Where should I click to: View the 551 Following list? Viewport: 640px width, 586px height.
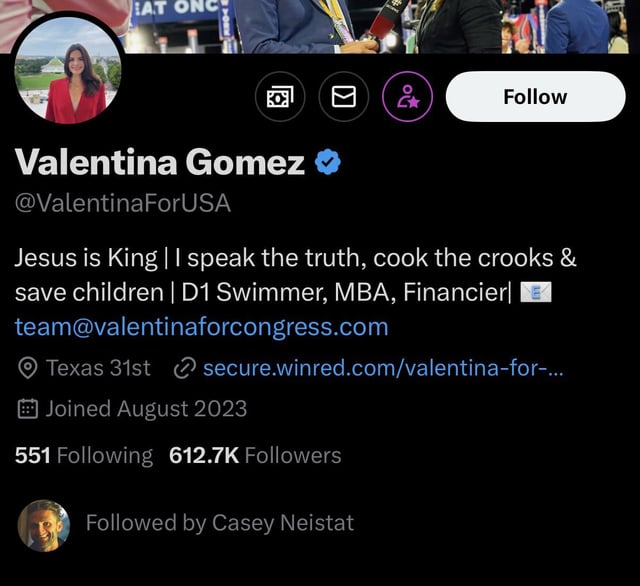(x=84, y=455)
